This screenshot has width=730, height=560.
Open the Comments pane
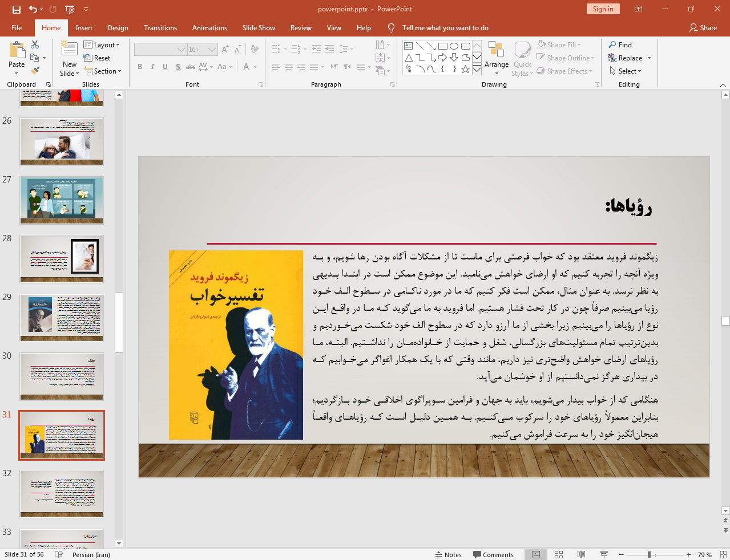coord(493,554)
